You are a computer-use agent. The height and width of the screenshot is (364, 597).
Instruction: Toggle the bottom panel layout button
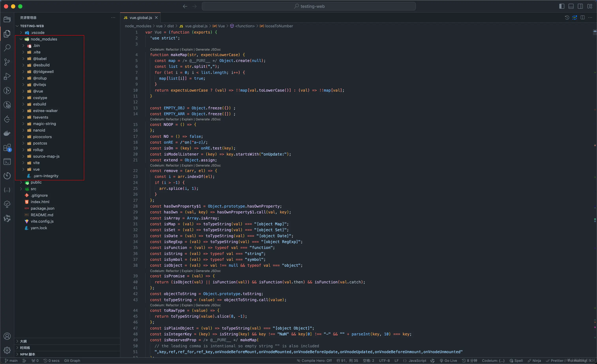571,6
